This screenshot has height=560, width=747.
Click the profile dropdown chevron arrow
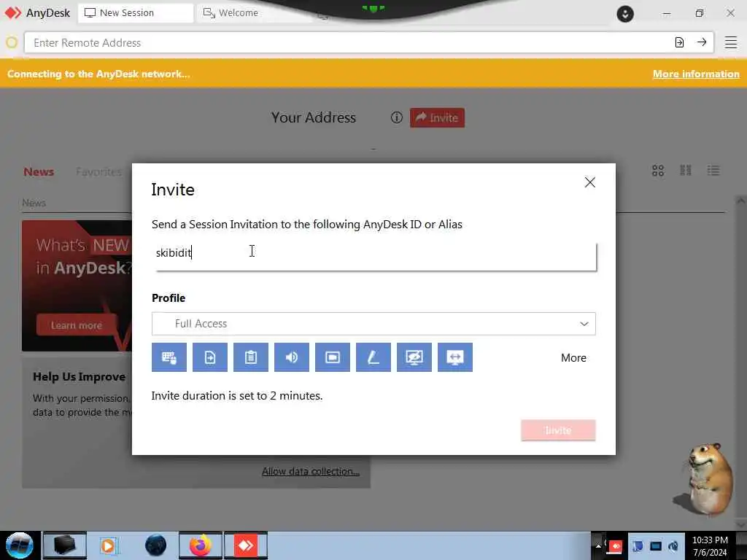(584, 324)
